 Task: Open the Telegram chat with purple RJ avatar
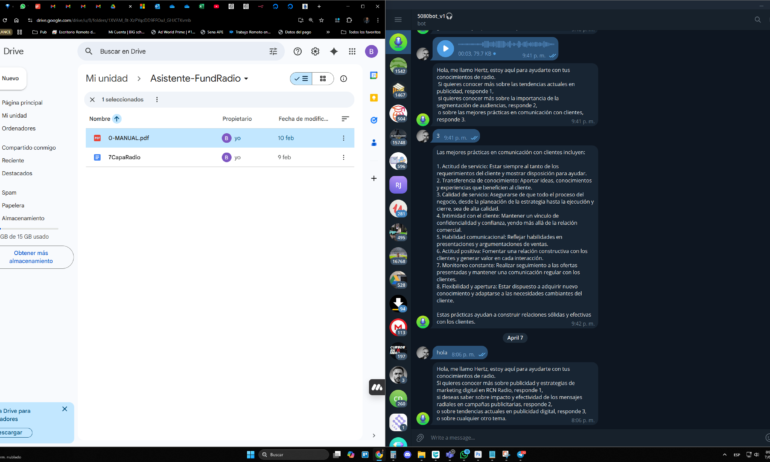(x=398, y=185)
